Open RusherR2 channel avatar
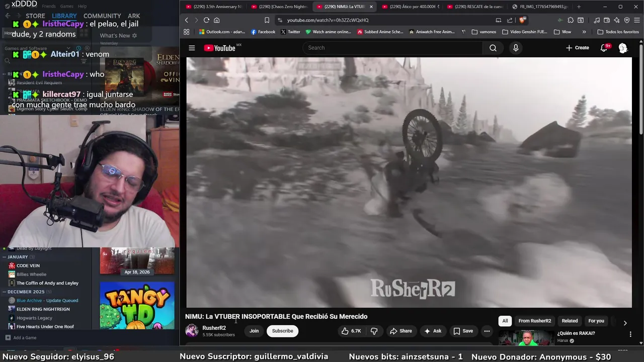The height and width of the screenshot is (362, 644). coord(192,330)
